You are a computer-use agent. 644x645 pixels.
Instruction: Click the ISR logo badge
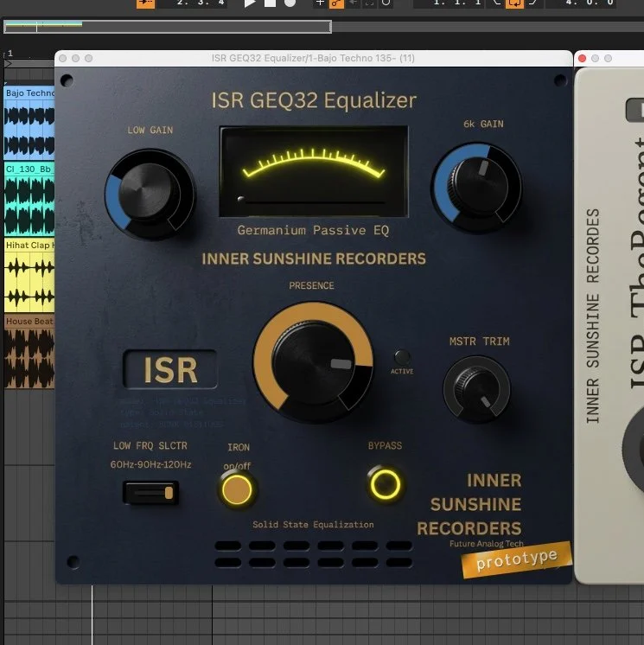click(169, 369)
